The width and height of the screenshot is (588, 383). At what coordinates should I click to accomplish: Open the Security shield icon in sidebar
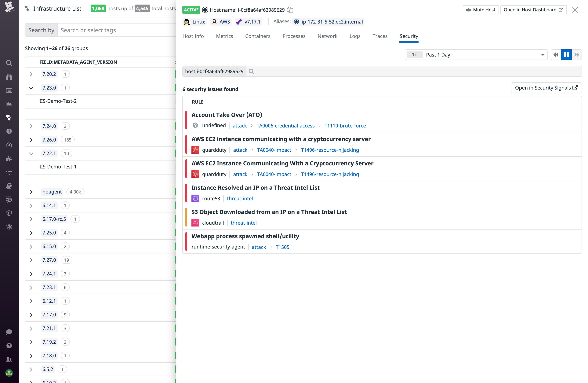coord(9,213)
